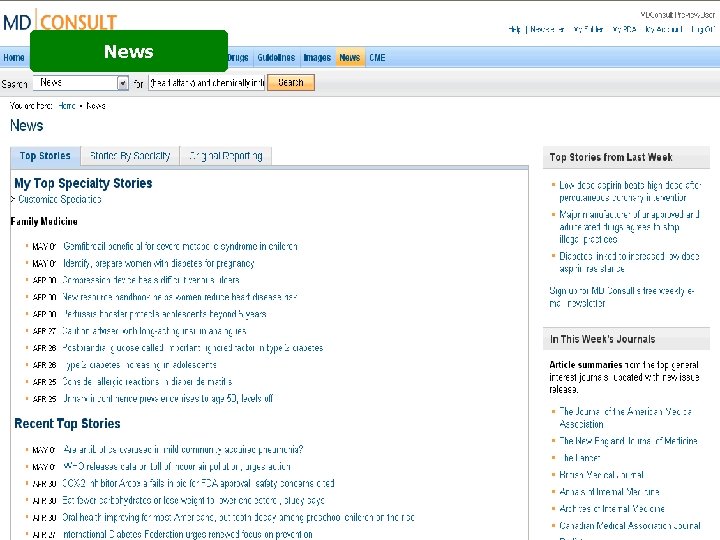Open oral health improving for most Americans story

tap(238, 518)
